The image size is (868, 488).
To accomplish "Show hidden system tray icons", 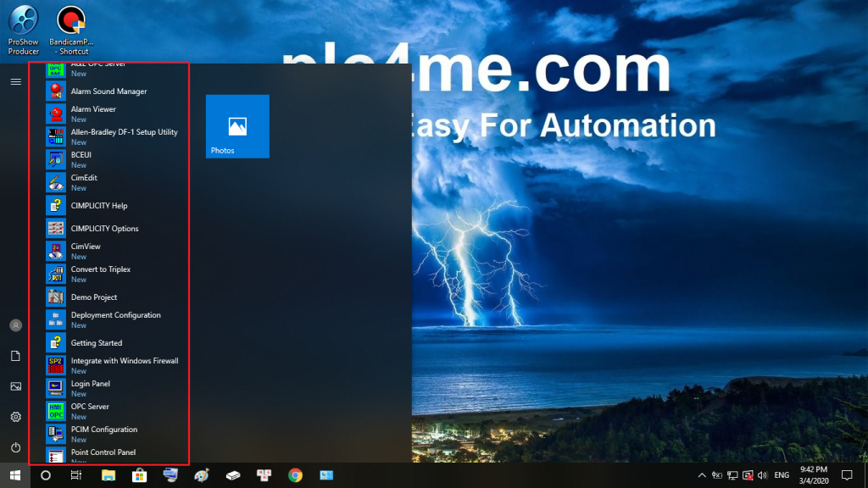I will 701,475.
